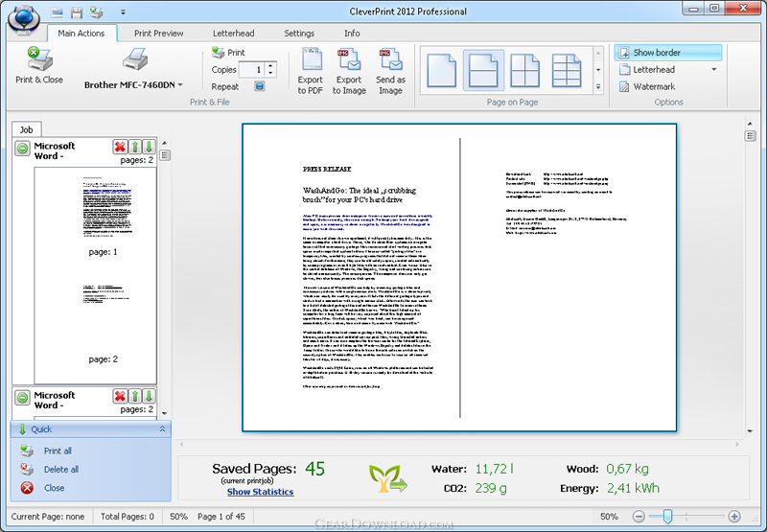This screenshot has width=767, height=532.
Task: Move second Microsoft Word job up
Action: (135, 396)
